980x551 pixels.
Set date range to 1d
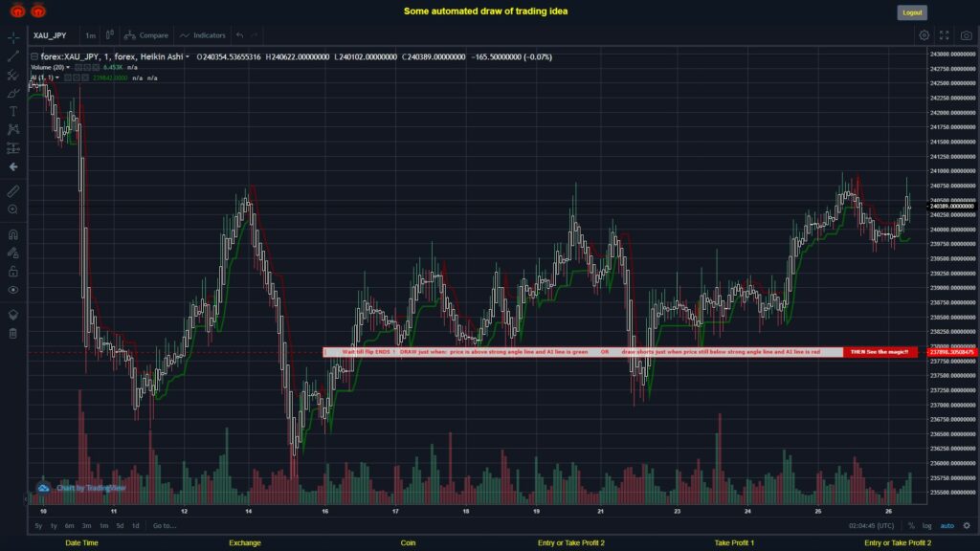coord(136,526)
